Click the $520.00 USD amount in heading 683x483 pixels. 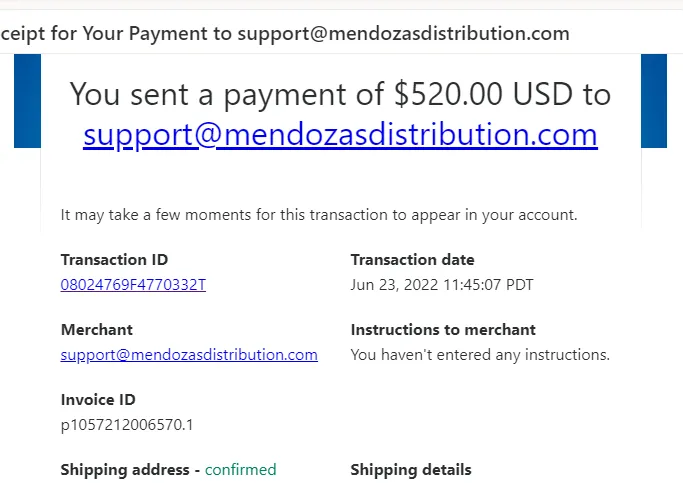[x=484, y=94]
